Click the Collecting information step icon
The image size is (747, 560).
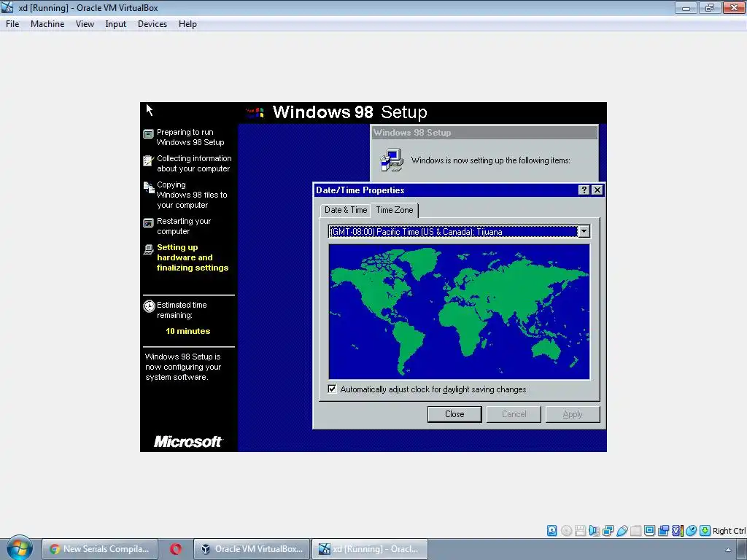pos(149,160)
